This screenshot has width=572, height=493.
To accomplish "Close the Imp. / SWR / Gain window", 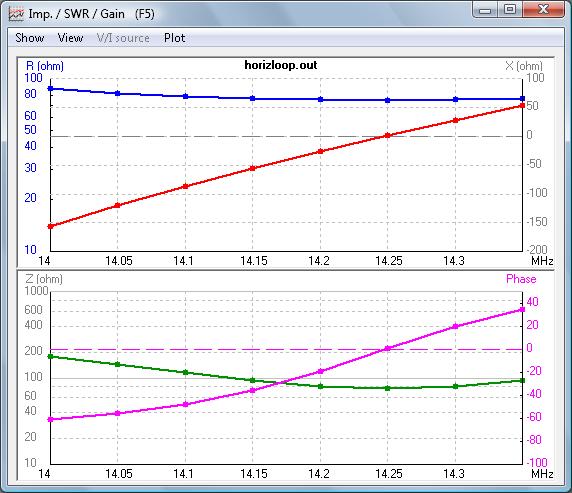I will coord(544,9).
